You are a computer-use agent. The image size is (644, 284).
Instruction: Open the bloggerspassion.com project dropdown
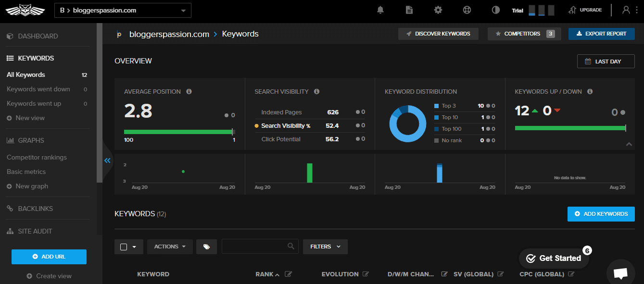(x=123, y=10)
